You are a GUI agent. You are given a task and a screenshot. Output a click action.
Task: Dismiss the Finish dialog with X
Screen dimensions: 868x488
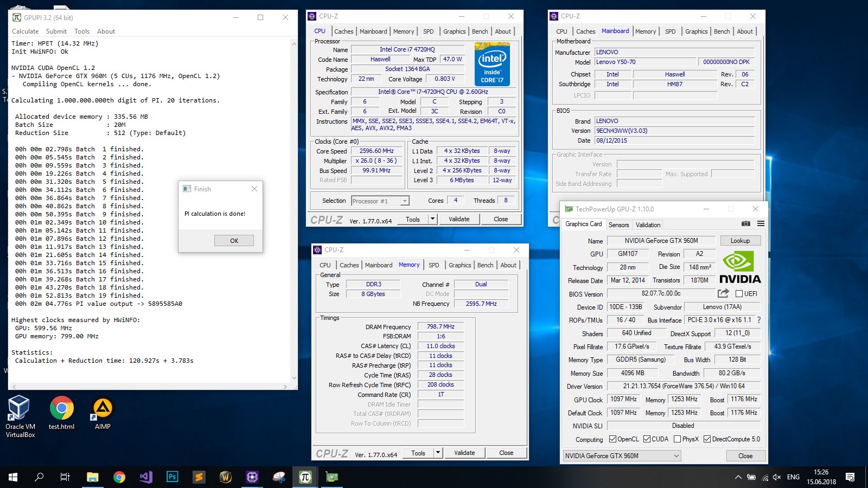click(254, 189)
